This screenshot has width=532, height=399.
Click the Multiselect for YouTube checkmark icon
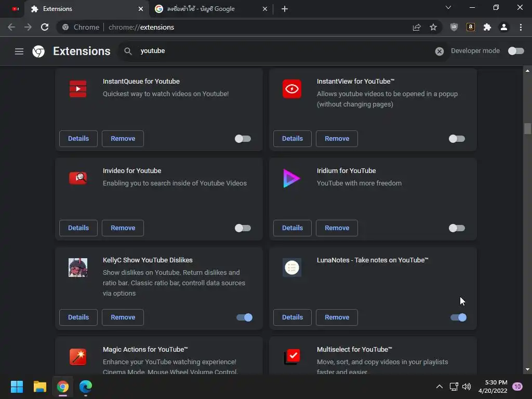(292, 356)
